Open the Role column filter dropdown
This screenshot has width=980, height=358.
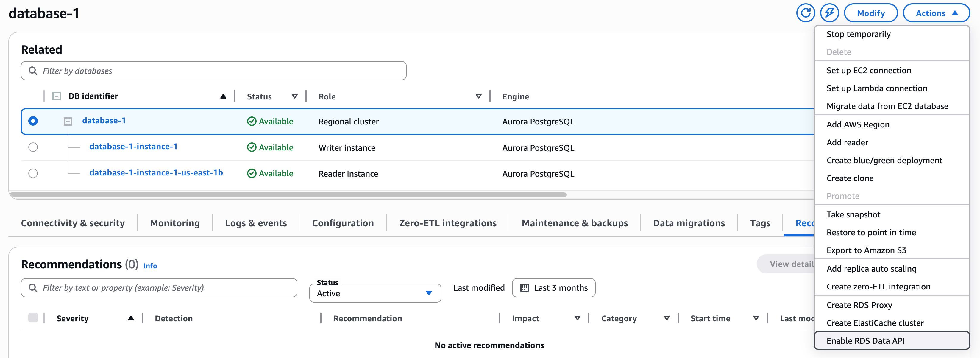(x=479, y=96)
